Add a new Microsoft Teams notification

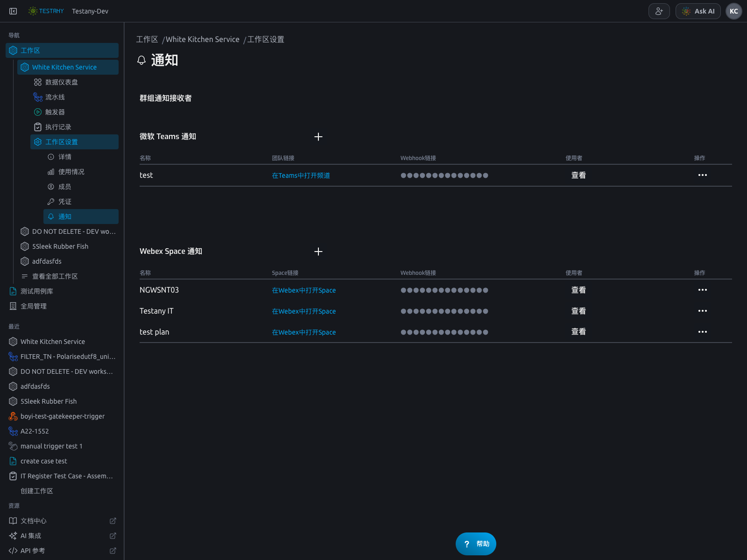[x=318, y=137]
